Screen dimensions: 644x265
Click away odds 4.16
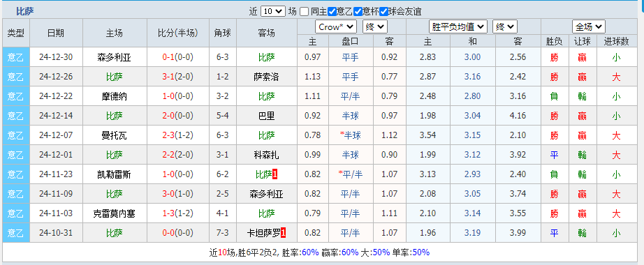tap(518, 116)
